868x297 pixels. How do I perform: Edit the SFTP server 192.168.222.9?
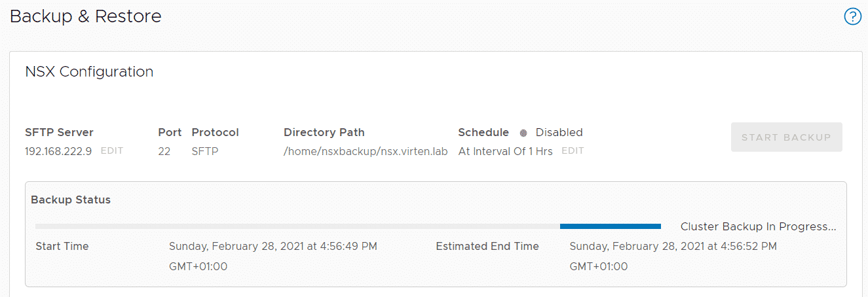(x=111, y=151)
